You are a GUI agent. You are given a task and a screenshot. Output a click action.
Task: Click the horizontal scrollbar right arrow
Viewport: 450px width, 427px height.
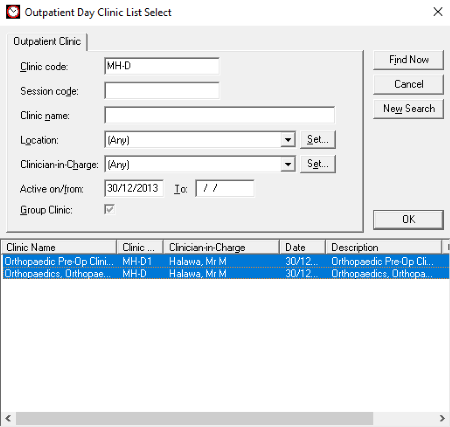[x=442, y=418]
